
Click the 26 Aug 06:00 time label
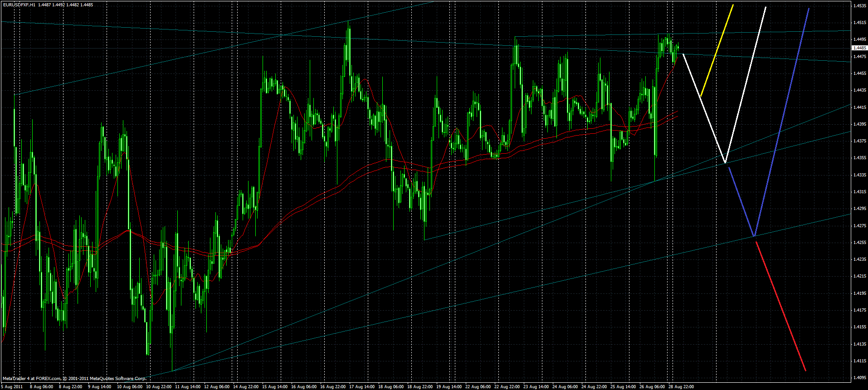(652, 387)
